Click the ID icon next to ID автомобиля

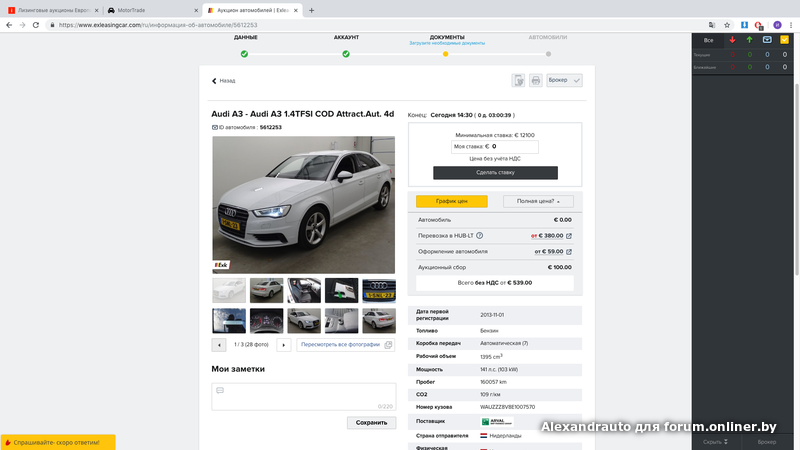(215, 128)
